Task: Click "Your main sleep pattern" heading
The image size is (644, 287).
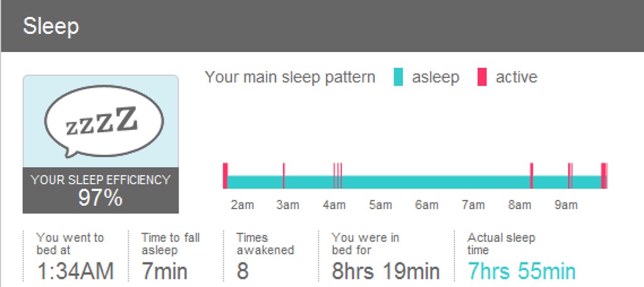Action: pos(290,77)
